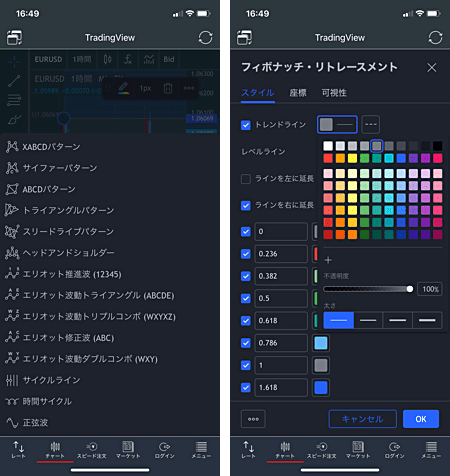Select Head and Shoulders (ヘッドアンドショルダー) icon
The width and height of the screenshot is (450, 476).
(x=12, y=253)
